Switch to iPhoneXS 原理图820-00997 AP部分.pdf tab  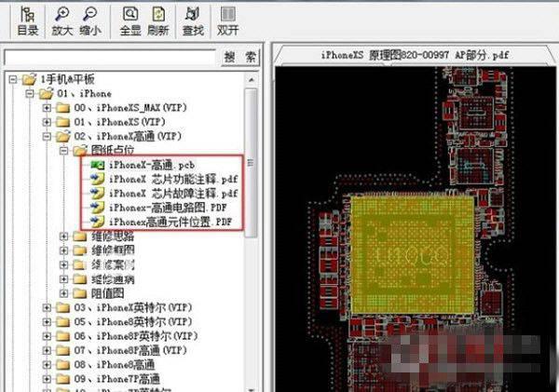click(x=415, y=55)
